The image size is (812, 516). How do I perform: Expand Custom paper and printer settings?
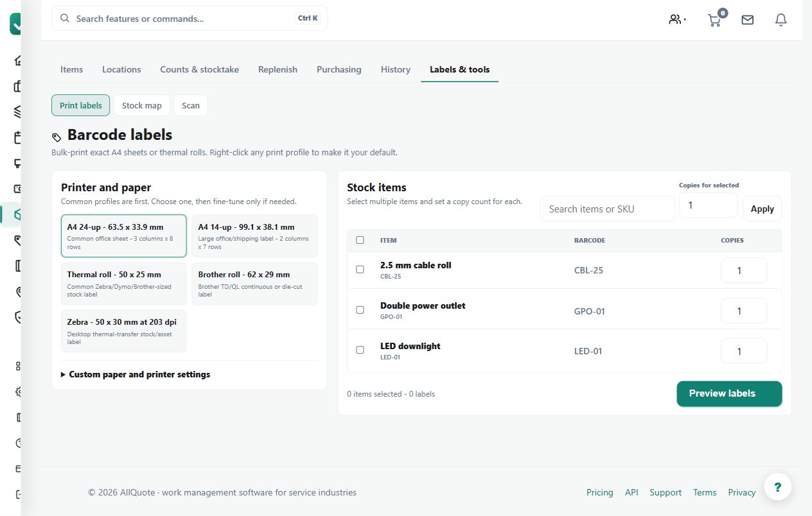click(136, 374)
